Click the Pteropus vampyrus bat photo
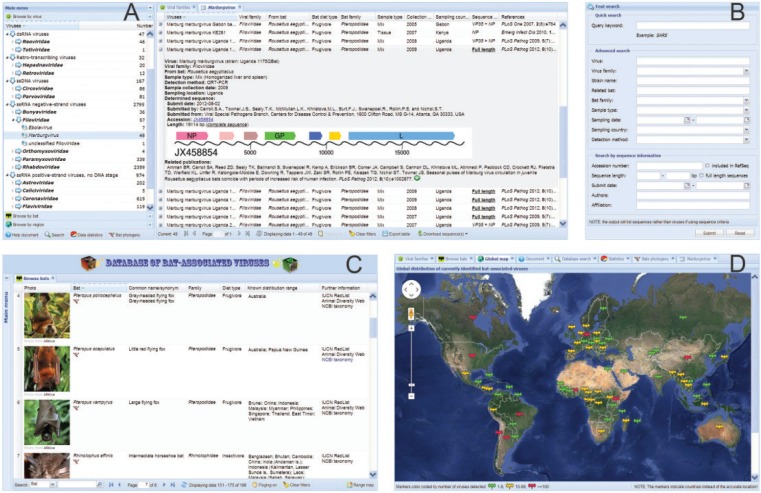Image resolution: width=761 pixels, height=493 pixels. pyautogui.click(x=47, y=422)
